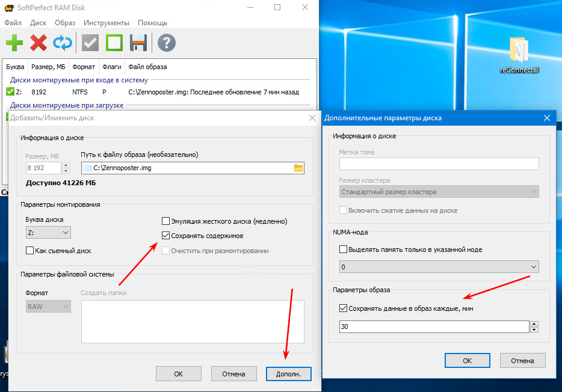Sort by the Формат column header

tap(84, 67)
